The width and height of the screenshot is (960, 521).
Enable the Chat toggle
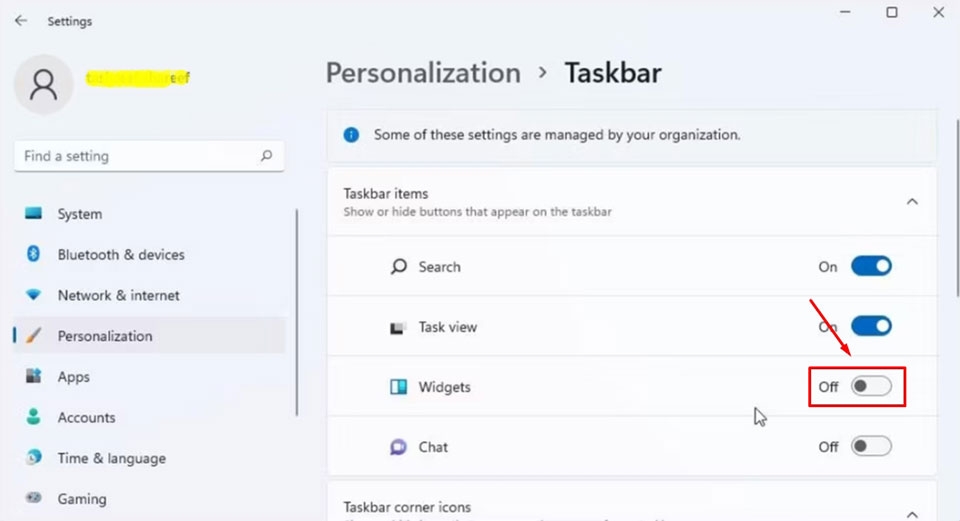(x=871, y=446)
